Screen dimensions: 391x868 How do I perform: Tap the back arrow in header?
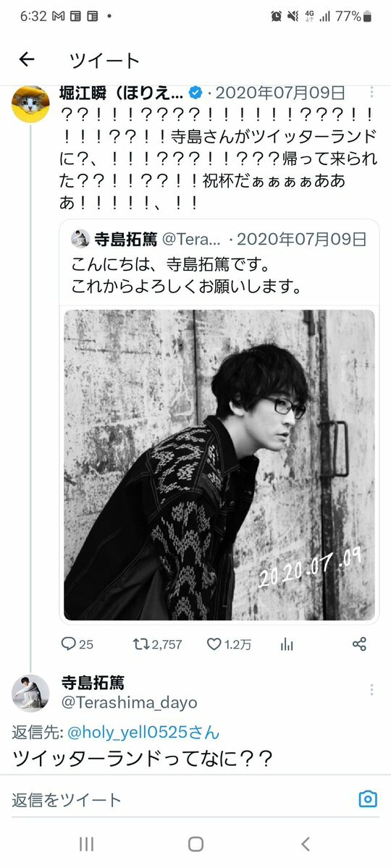pos(27,60)
